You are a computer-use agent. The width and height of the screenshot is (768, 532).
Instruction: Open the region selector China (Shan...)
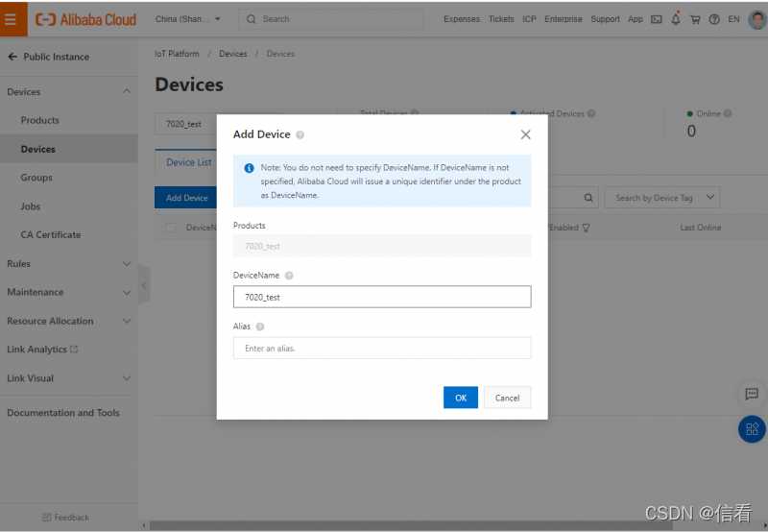pyautogui.click(x=188, y=19)
